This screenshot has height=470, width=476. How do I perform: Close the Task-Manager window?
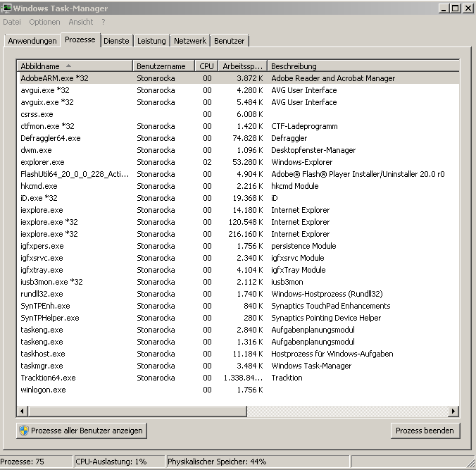pos(468,8)
